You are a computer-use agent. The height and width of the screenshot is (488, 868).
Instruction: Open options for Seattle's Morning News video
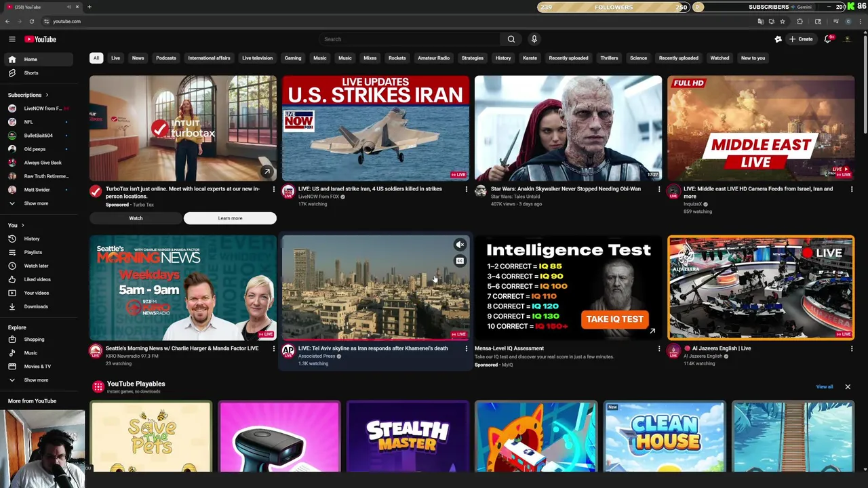pos(273,348)
